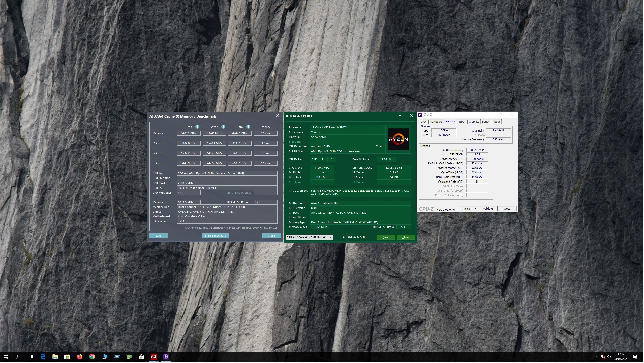Switch to the CPU tab in CPU-Z
This screenshot has width=644, height=363.
pyautogui.click(x=423, y=122)
